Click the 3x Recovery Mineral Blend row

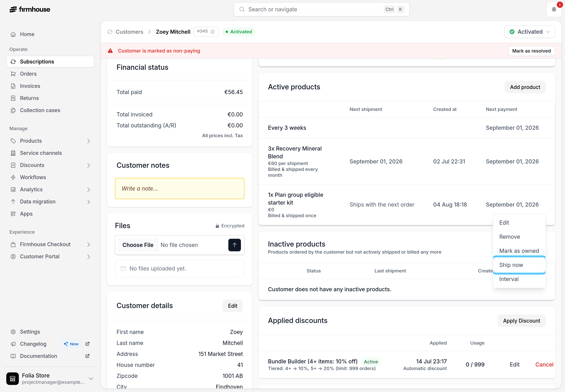[x=407, y=161]
